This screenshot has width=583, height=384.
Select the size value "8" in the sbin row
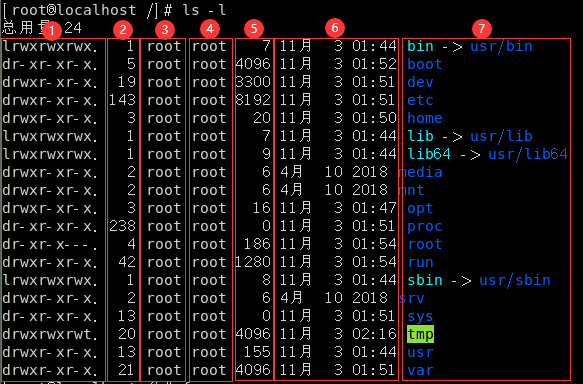tap(266, 280)
